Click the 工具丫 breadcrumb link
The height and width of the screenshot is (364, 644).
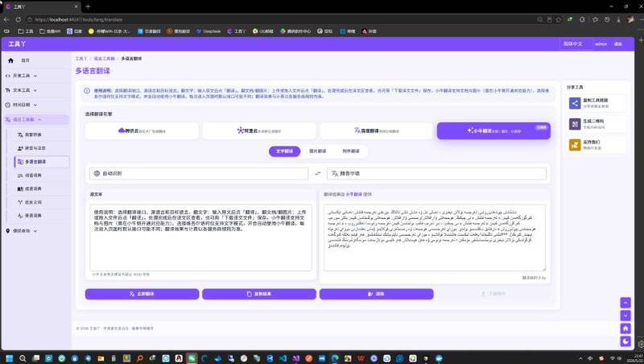click(x=81, y=59)
